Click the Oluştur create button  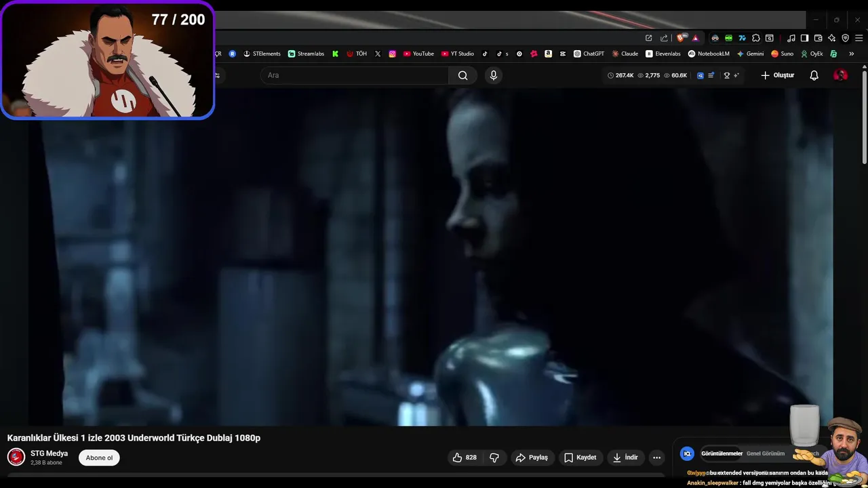pos(777,75)
